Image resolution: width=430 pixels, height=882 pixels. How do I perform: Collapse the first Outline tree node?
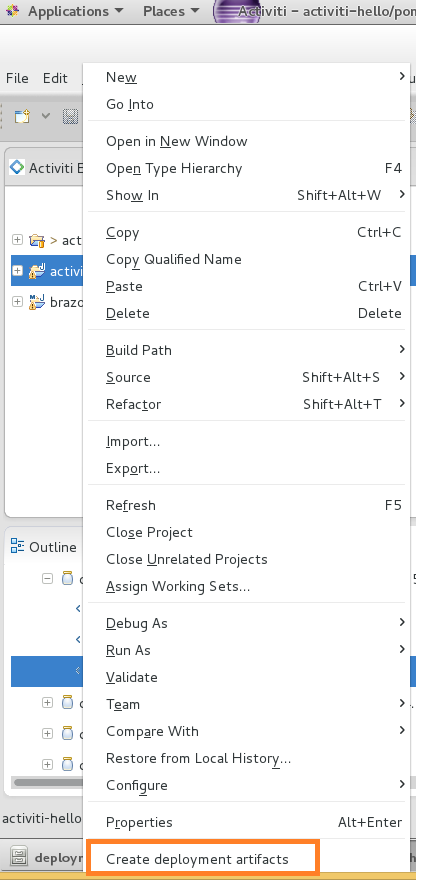(48, 578)
